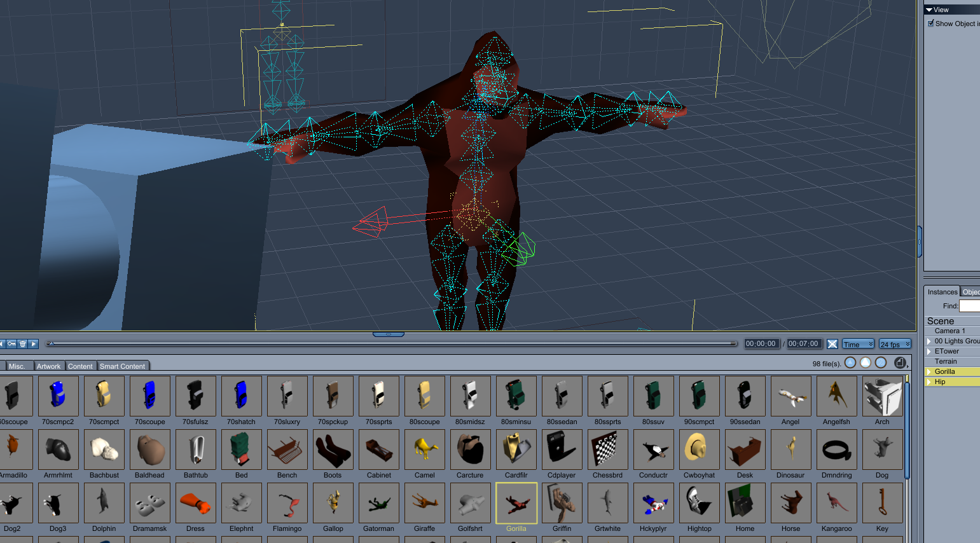Select the Gorilla content thumbnail
The width and height of the screenshot is (980, 543).
516,503
